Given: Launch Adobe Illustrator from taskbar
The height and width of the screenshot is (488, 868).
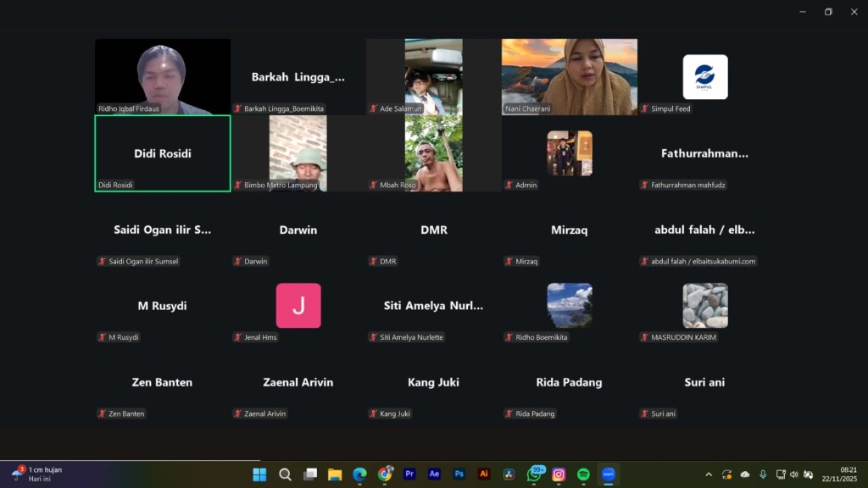Looking at the screenshot, I should click(x=484, y=474).
